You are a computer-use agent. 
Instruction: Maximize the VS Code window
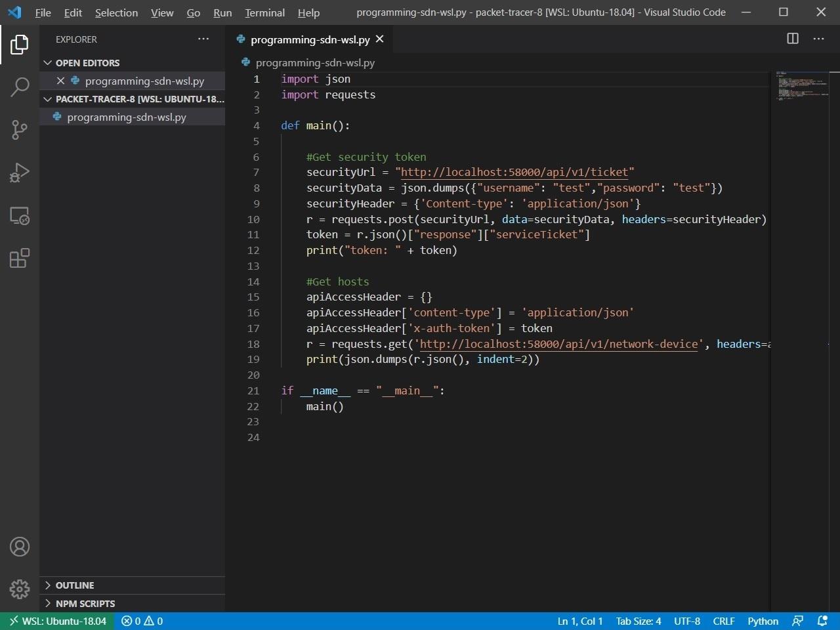[784, 12]
